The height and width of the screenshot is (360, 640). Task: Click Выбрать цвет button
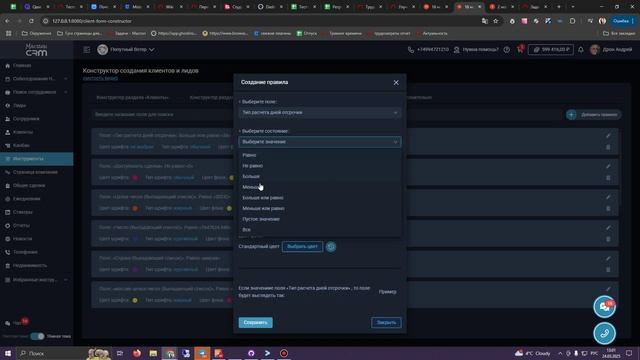click(x=302, y=247)
